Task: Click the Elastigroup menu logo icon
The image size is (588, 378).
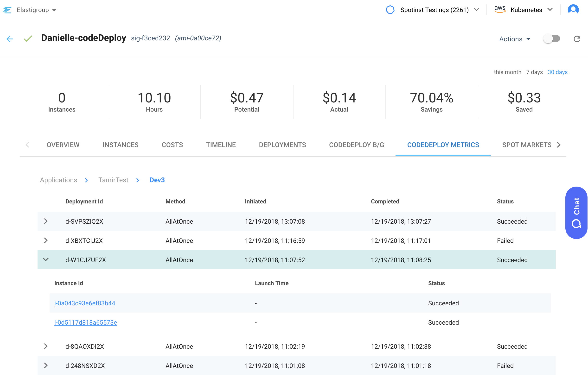Action: click(x=7, y=10)
